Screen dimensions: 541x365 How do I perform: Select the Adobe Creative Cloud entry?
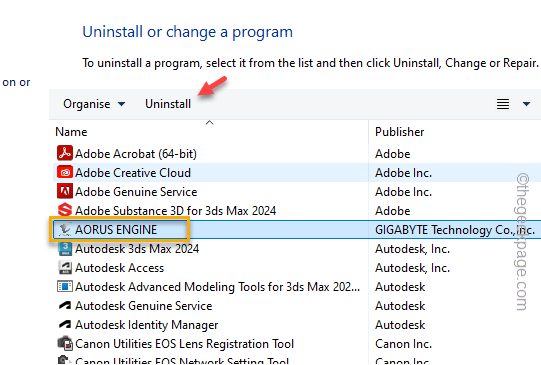(133, 172)
